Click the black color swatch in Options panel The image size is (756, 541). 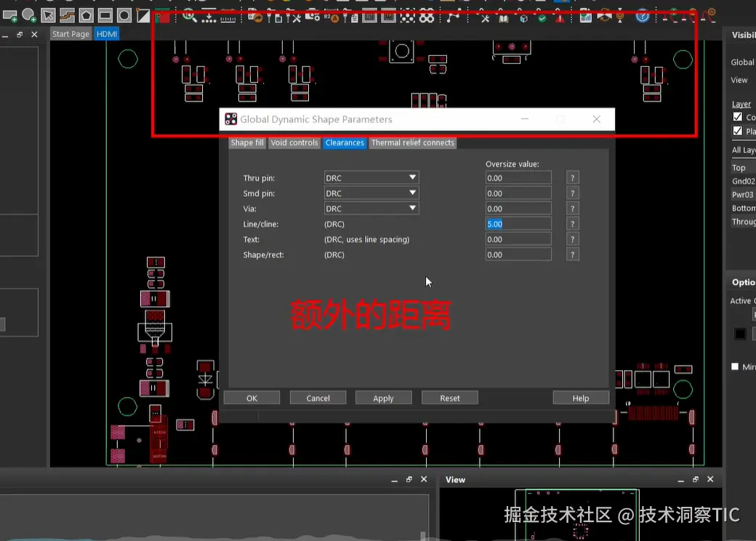(740, 333)
